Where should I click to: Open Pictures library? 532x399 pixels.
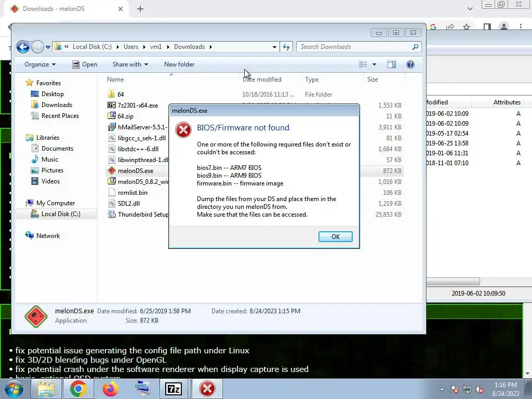click(52, 170)
